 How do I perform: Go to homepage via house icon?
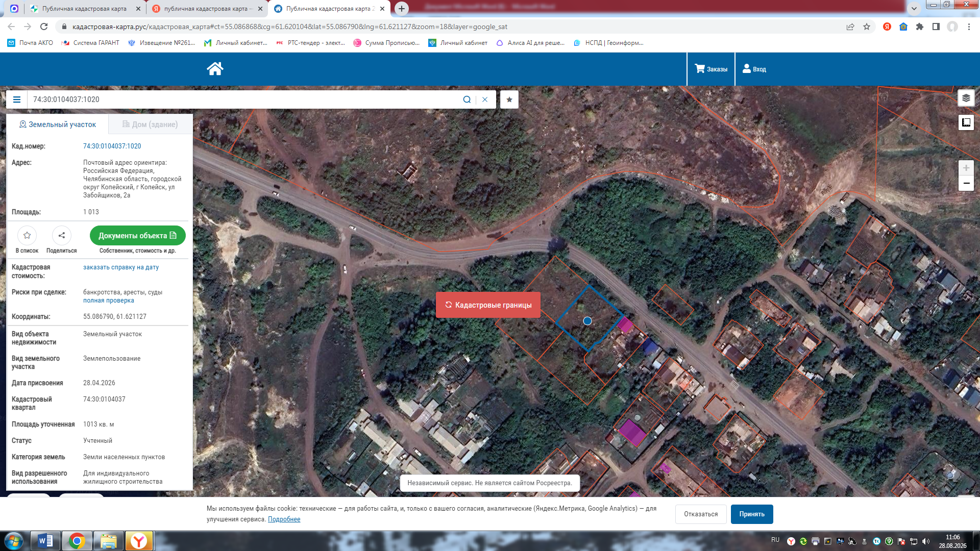[x=215, y=69]
